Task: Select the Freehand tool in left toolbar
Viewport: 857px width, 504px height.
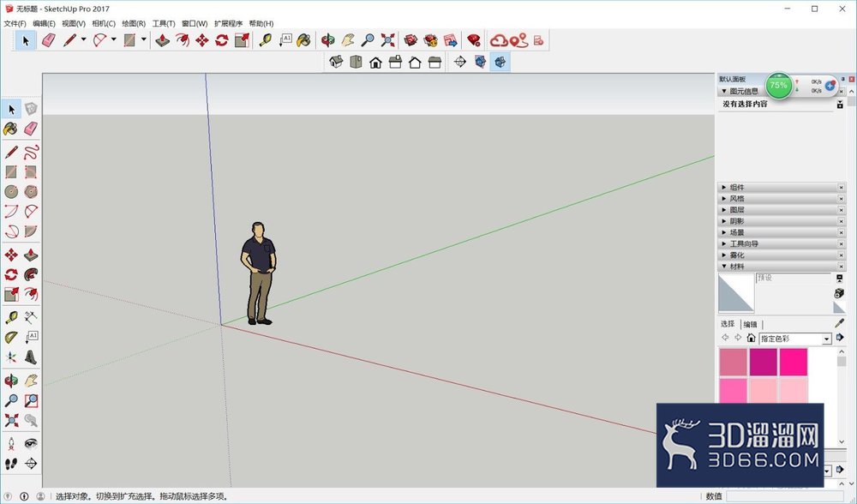Action: point(31,152)
